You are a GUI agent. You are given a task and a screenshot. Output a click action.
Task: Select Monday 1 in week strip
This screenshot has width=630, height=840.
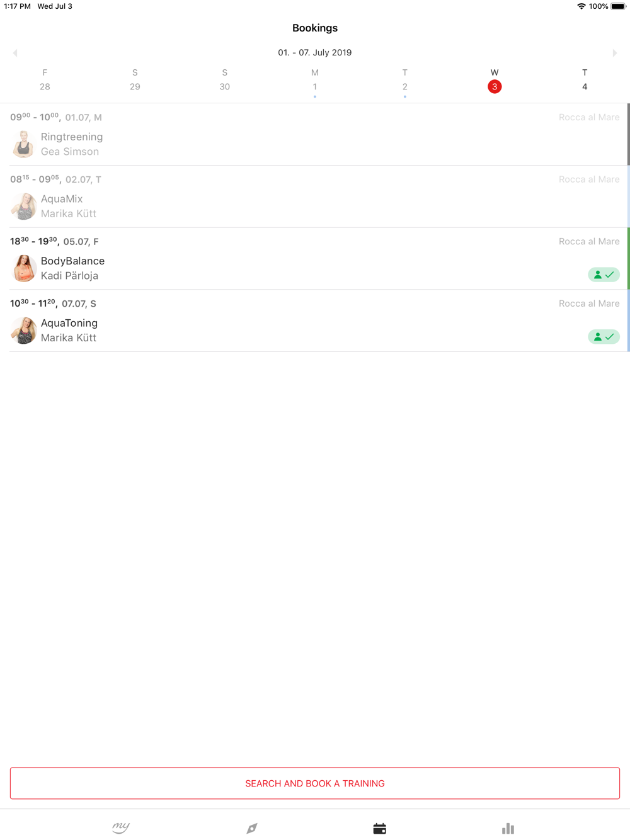coord(315,81)
